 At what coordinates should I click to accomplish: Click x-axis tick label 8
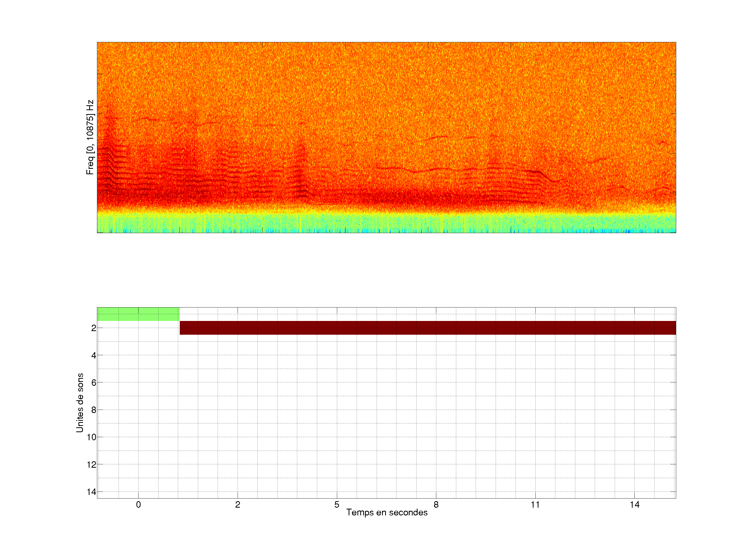pos(436,505)
